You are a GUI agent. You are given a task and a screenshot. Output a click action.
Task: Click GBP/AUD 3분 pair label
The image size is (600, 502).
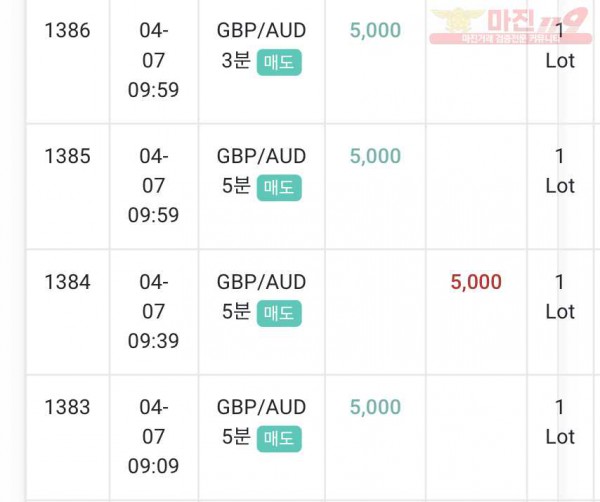coord(261,46)
